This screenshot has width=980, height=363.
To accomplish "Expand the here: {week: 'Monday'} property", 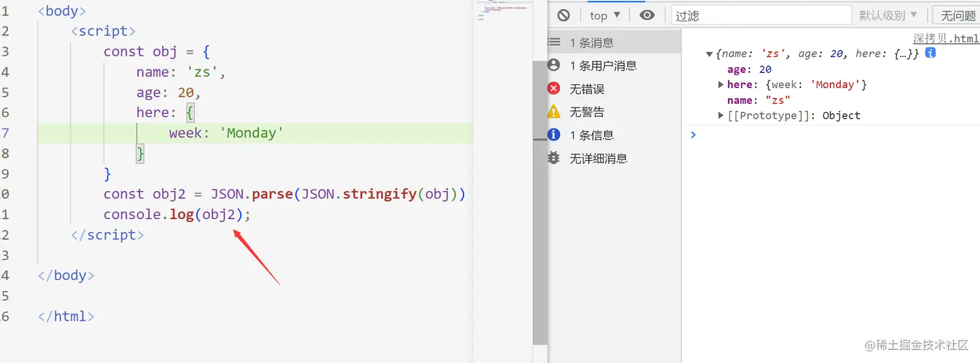I will pyautogui.click(x=721, y=84).
